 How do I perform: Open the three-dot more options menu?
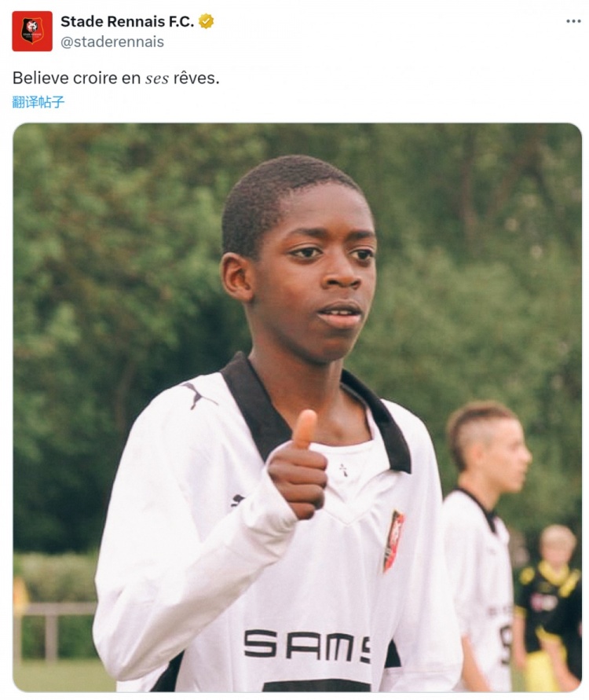[573, 21]
